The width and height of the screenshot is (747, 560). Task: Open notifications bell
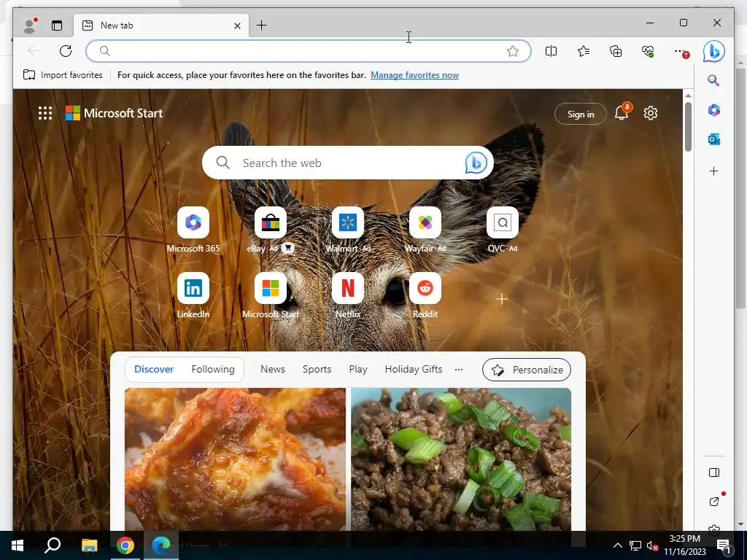click(622, 113)
